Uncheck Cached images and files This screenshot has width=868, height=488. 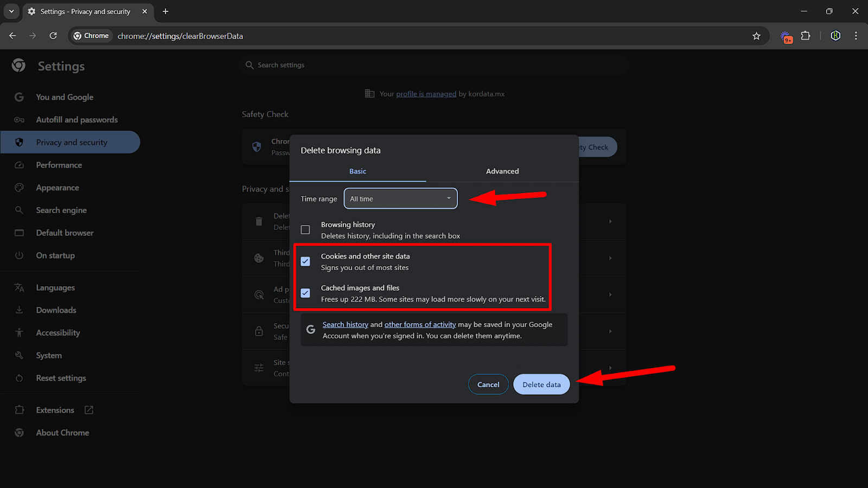[x=305, y=293]
